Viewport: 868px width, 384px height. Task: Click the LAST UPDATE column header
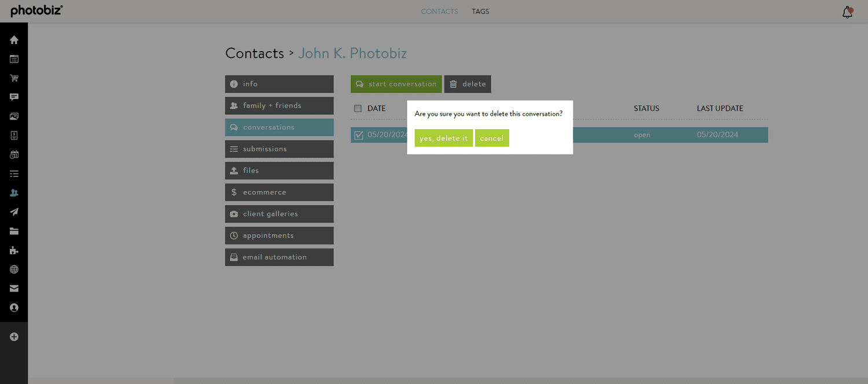pos(720,108)
